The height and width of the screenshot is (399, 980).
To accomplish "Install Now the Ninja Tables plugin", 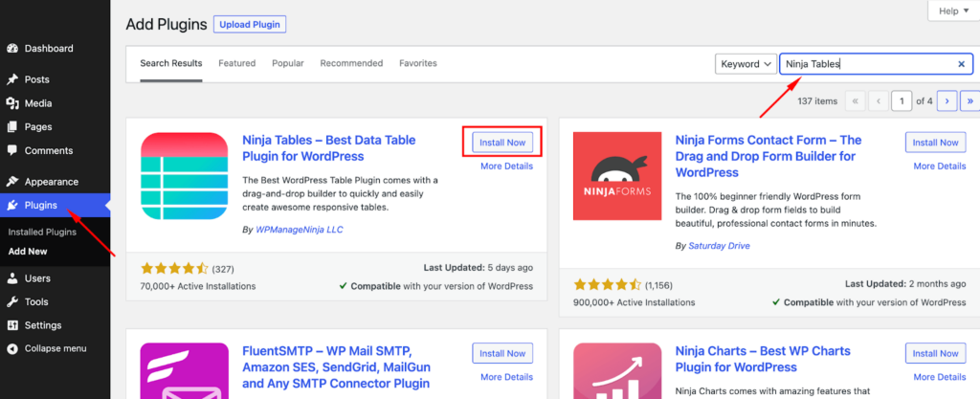I will pos(502,143).
